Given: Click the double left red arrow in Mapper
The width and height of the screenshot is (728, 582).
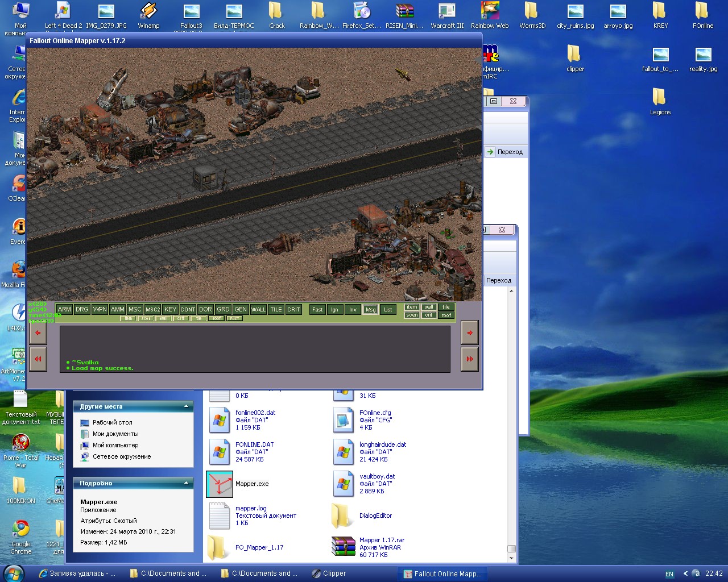Looking at the screenshot, I should [x=38, y=359].
